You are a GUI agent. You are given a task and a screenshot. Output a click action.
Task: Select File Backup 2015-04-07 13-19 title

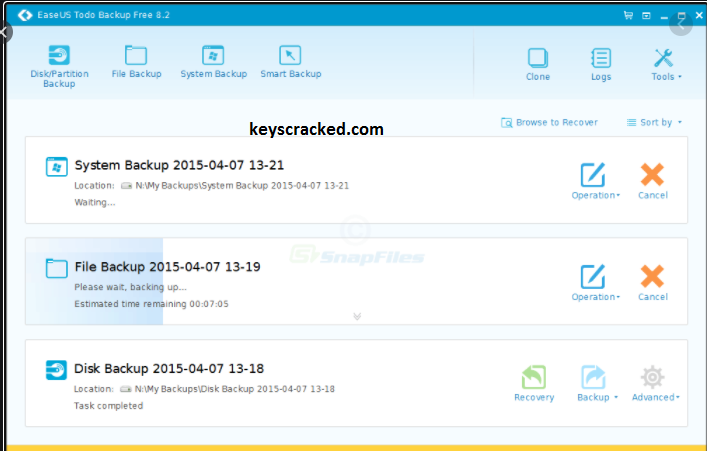tap(167, 267)
